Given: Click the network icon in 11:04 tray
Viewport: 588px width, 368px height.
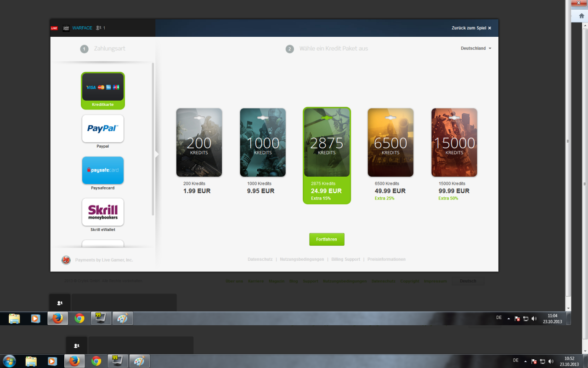Looking at the screenshot, I should [526, 318].
